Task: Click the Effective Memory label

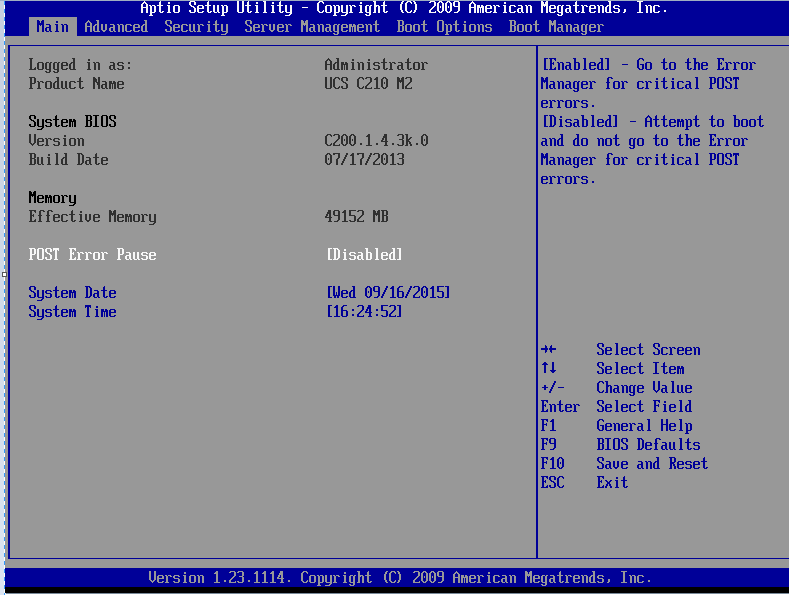Action: coord(92,217)
